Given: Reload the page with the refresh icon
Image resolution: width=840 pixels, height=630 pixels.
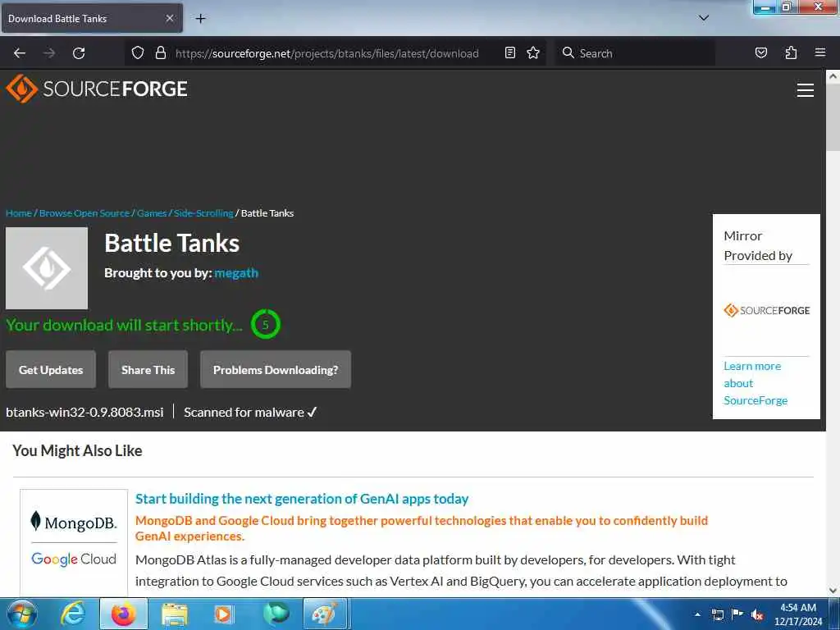Looking at the screenshot, I should [79, 53].
